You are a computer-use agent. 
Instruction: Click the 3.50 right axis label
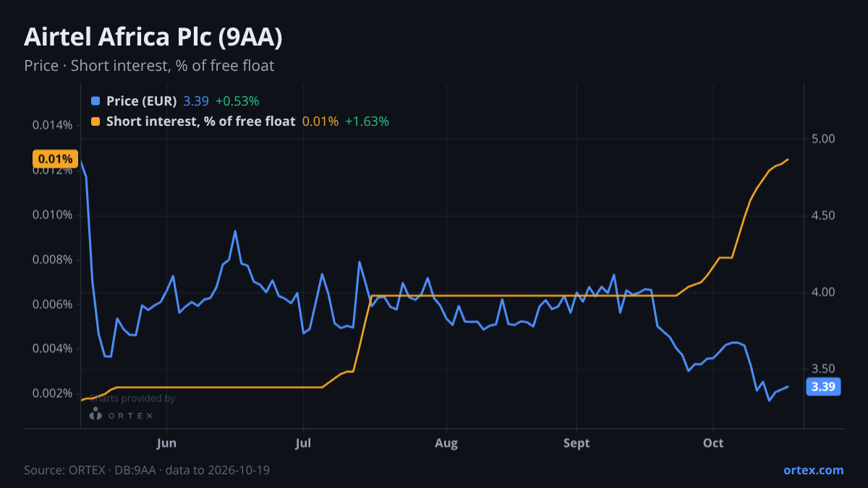click(824, 369)
